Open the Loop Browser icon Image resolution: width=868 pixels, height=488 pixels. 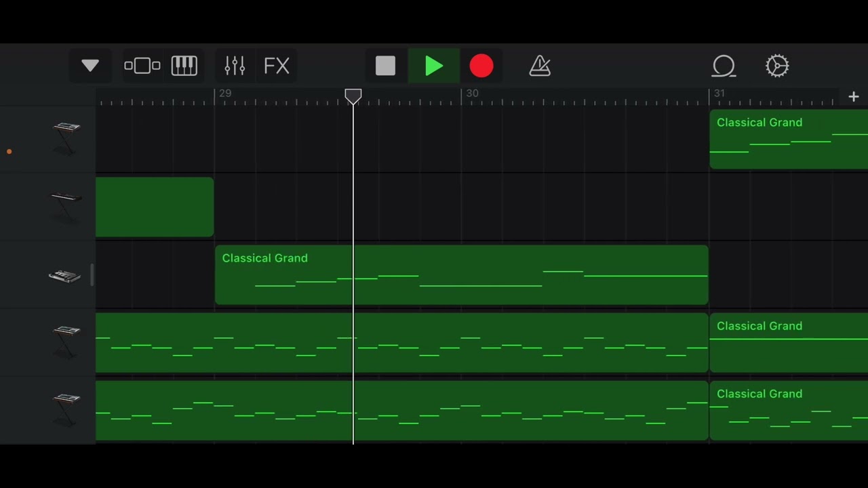point(724,66)
